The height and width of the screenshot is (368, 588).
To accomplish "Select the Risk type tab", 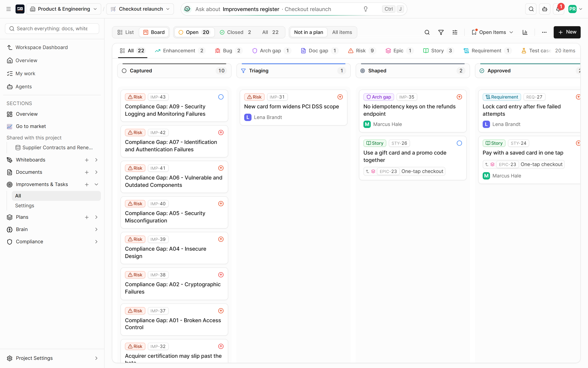I will point(362,51).
